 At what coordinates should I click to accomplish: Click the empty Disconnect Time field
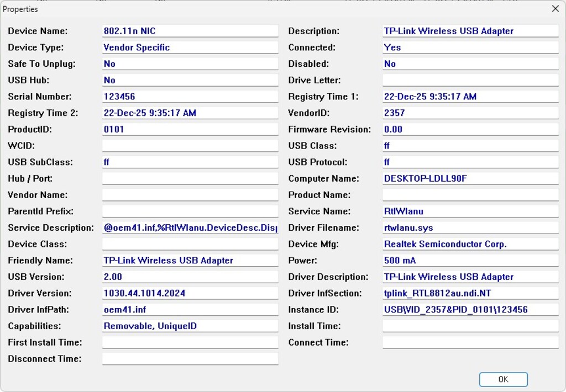click(x=190, y=359)
